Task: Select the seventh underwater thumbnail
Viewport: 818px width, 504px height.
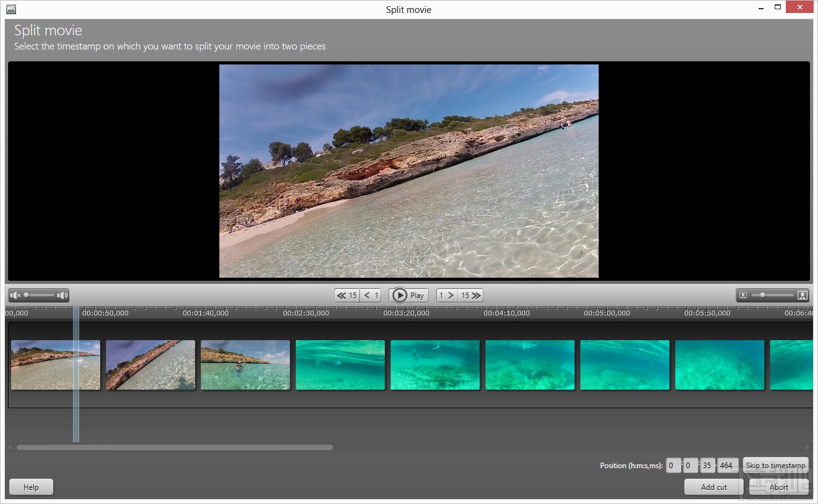Action: click(625, 365)
